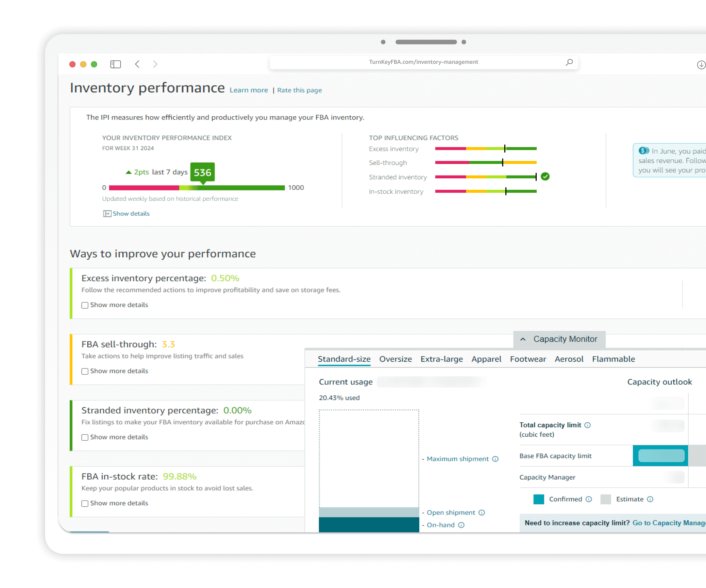This screenshot has width=706, height=588.
Task: Click the browser forward arrow
Action: (x=155, y=64)
